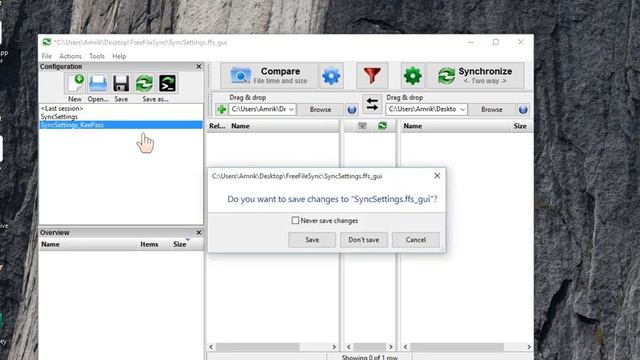This screenshot has width=640, height=360.
Task: Click the left folder cloud storage icon
Action: point(351,109)
